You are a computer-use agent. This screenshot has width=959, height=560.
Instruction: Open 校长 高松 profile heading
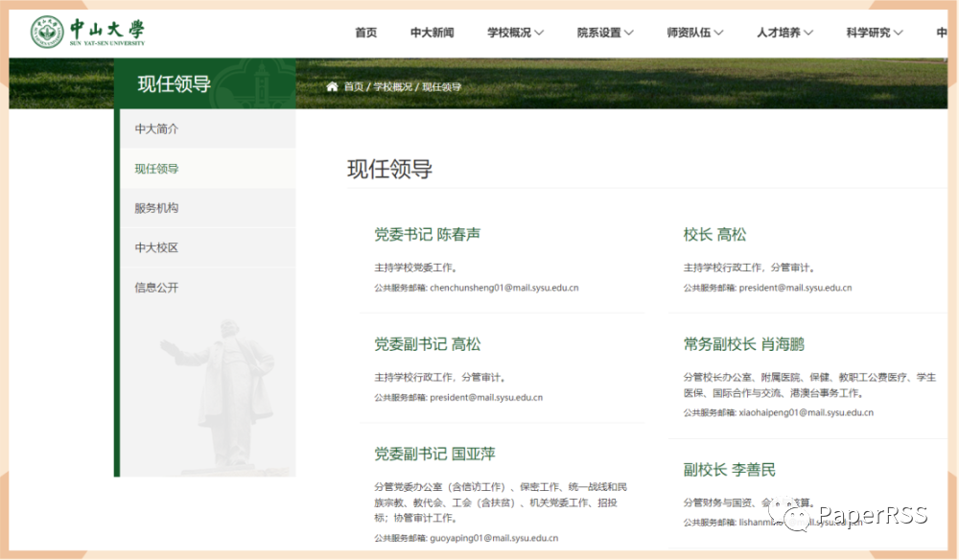click(714, 234)
